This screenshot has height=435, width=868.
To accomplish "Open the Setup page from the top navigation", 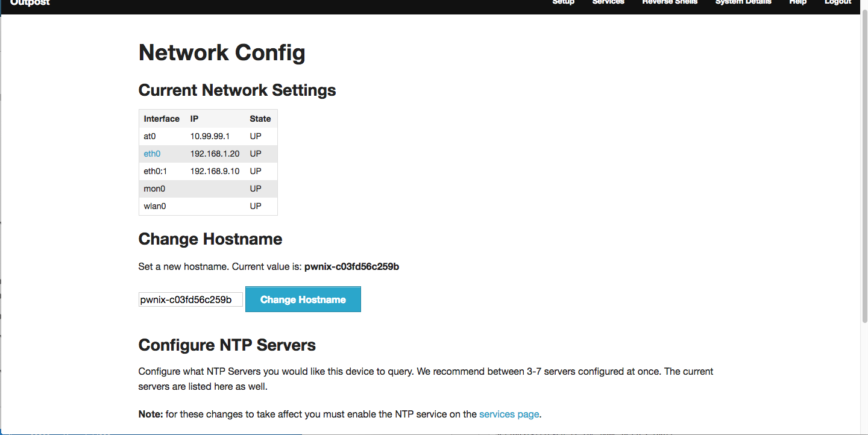I will [x=563, y=3].
